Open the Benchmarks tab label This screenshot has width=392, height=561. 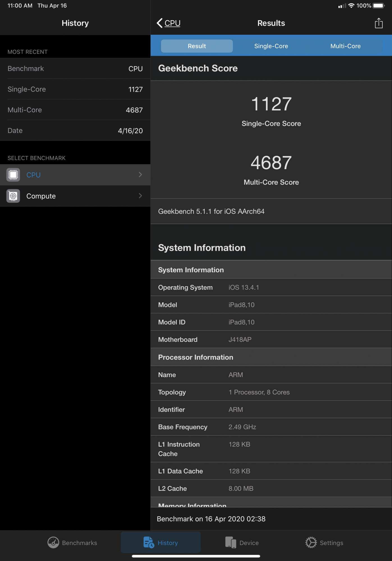tap(79, 543)
